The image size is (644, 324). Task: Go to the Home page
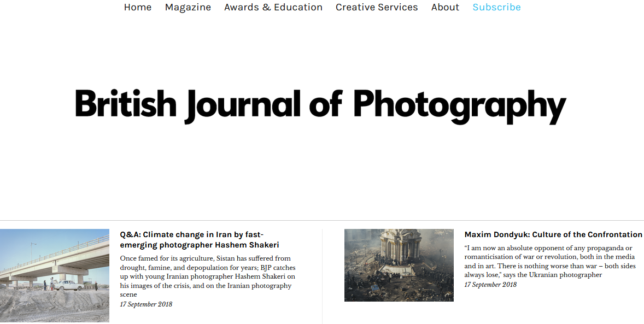pos(137,7)
